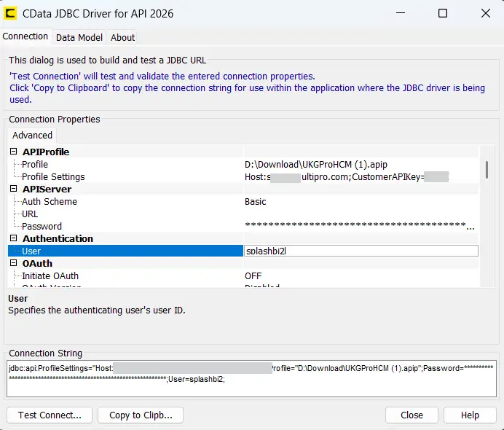Select the Profile Settings property row
This screenshot has height=430, width=504.
(243, 176)
